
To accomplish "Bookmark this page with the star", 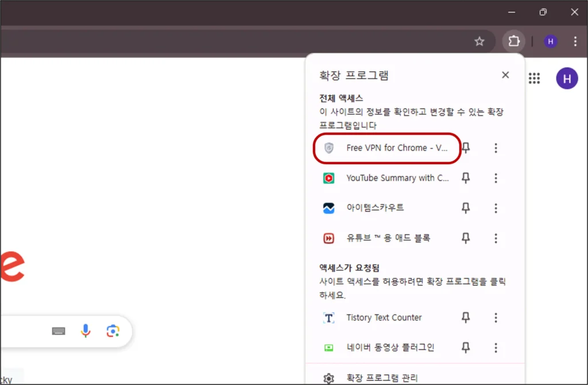I will pos(480,41).
